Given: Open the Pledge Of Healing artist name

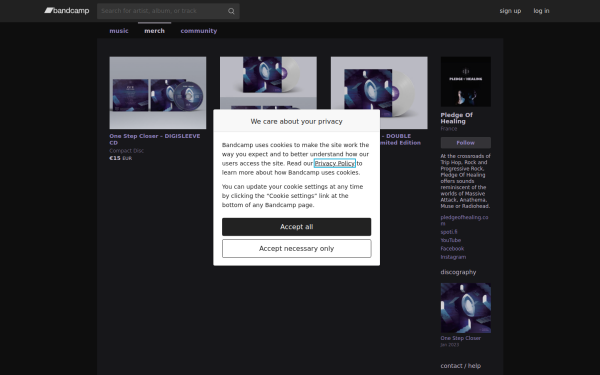Looking at the screenshot, I should [x=457, y=118].
